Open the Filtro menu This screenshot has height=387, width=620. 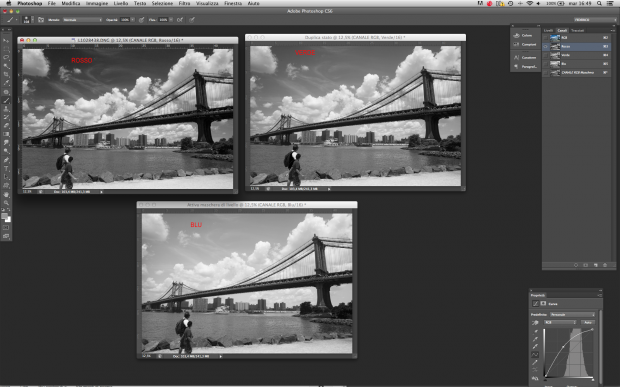click(x=184, y=3)
